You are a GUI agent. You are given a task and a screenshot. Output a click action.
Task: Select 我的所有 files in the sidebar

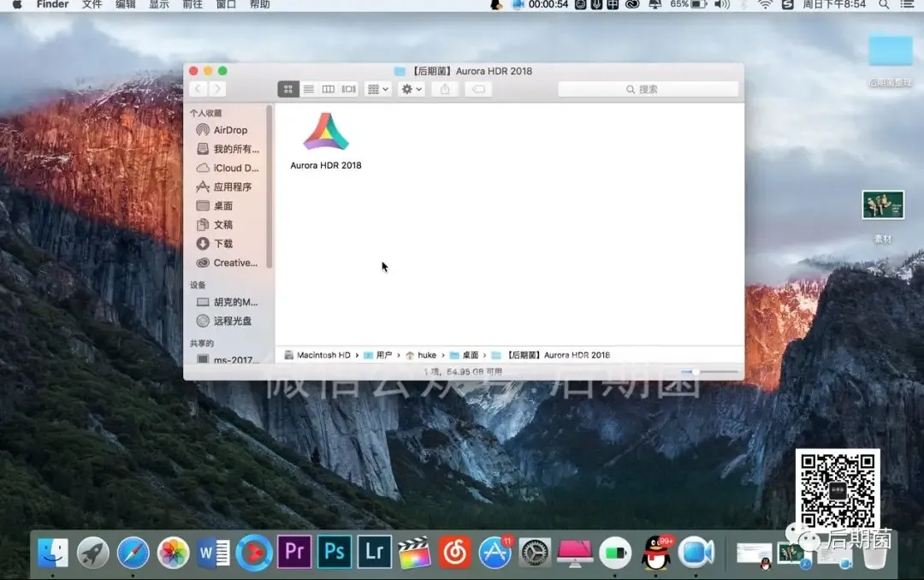pos(228,149)
